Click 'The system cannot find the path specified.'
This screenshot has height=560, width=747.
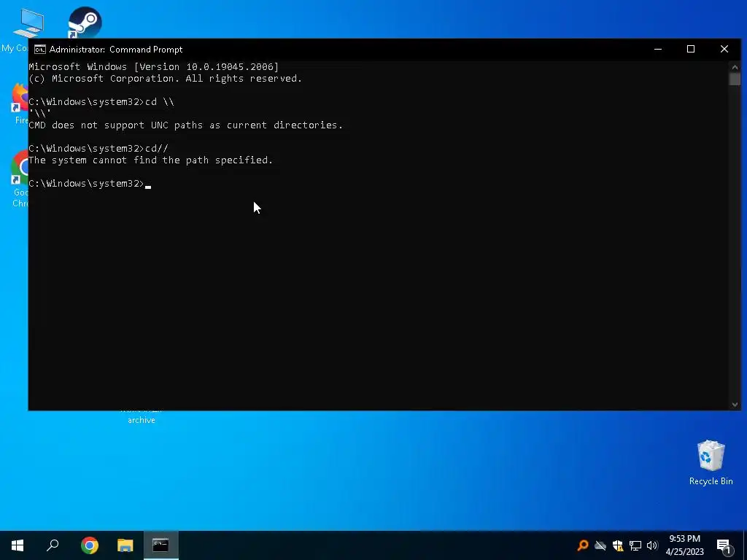pyautogui.click(x=150, y=160)
